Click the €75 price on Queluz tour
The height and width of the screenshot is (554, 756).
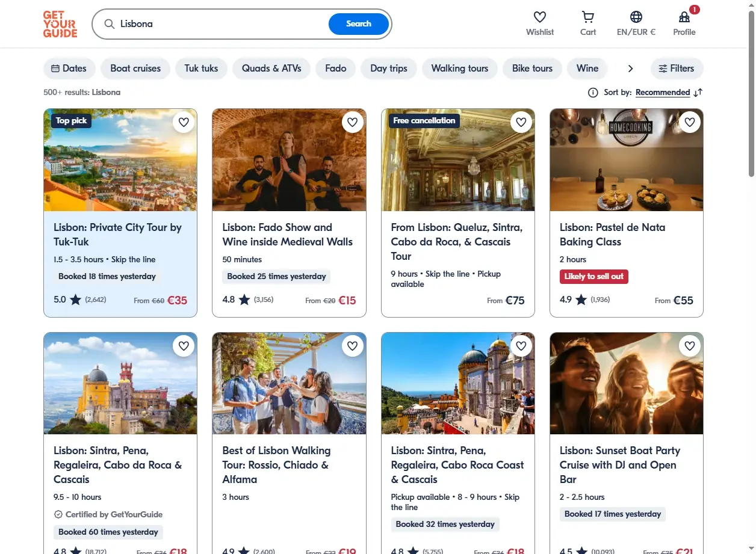[x=515, y=300]
